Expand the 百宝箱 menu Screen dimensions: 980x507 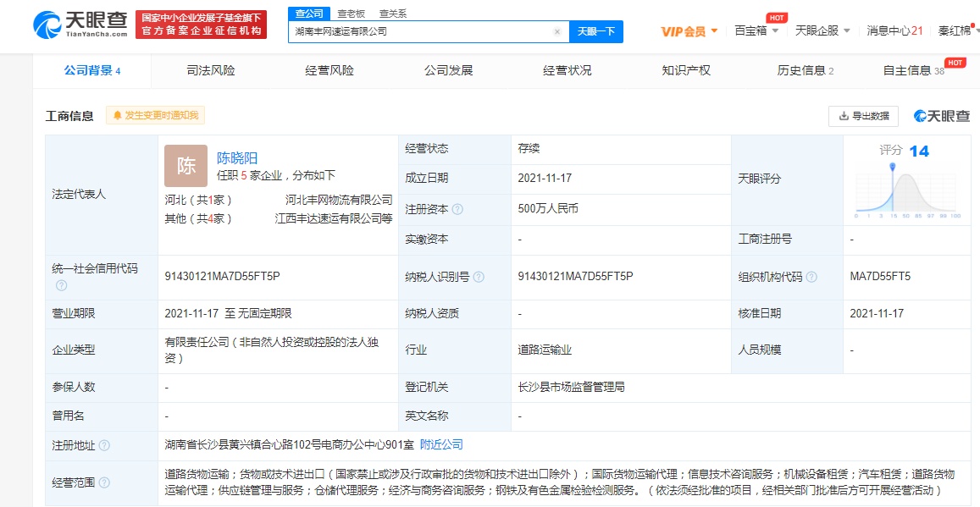click(756, 30)
